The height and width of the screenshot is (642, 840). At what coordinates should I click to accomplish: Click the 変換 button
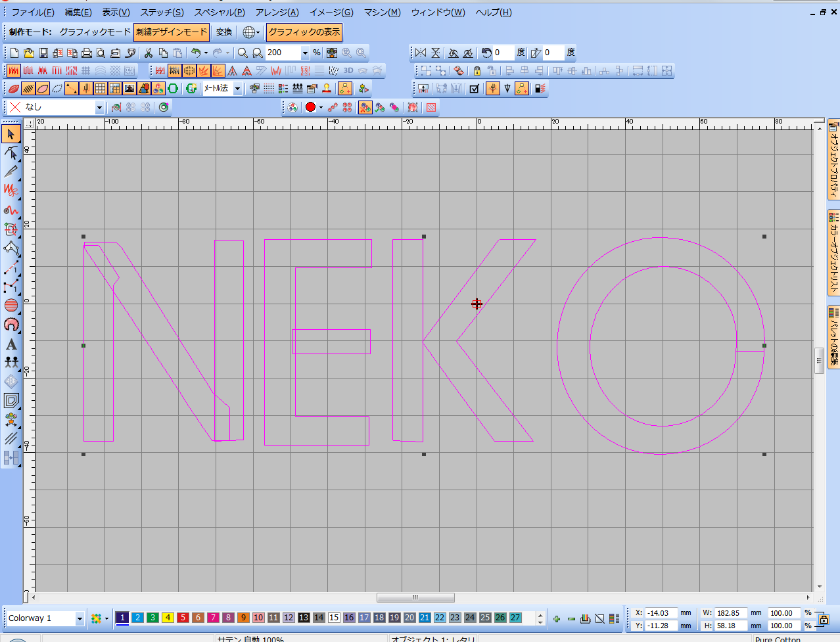coord(224,32)
